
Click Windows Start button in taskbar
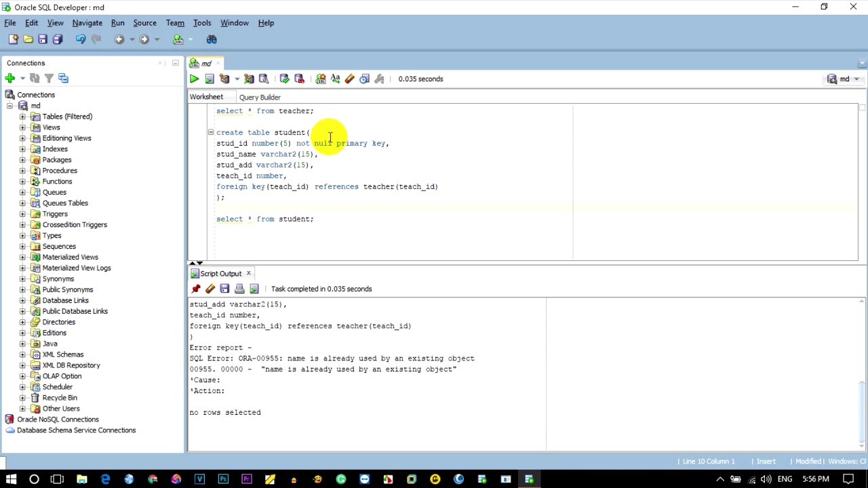click(x=11, y=480)
